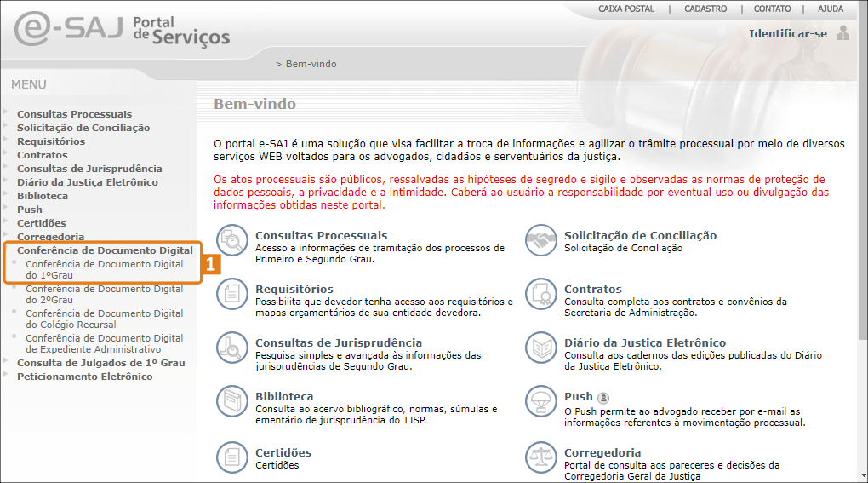
Task: Click the scroll-down arrow of page scrollbar
Action: pos(864,476)
